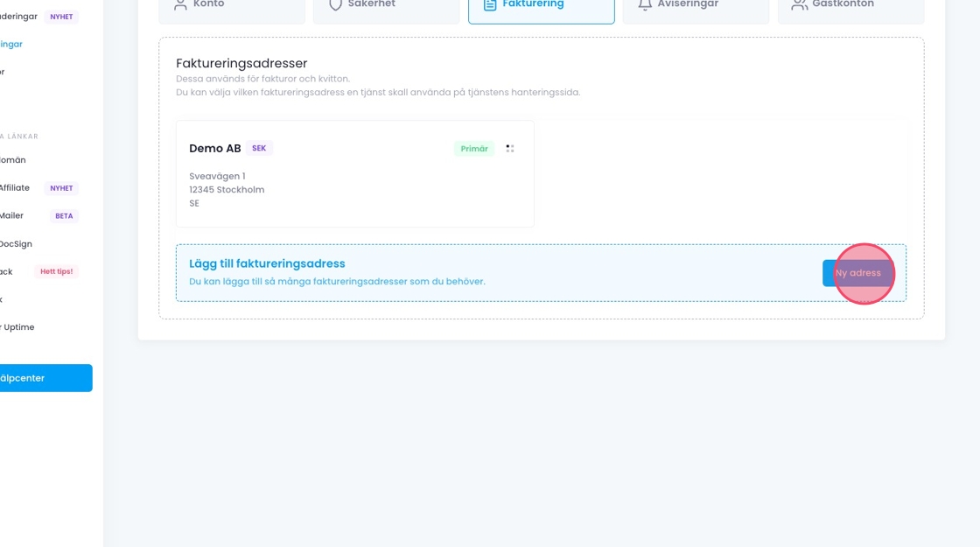The image size is (980, 547).
Task: Click the user icon on Konto tab
Action: (x=180, y=5)
